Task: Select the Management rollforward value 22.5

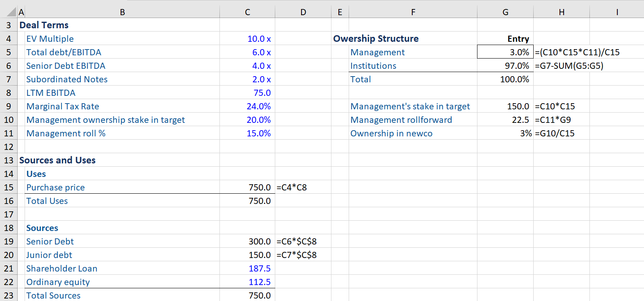Action: click(520, 120)
